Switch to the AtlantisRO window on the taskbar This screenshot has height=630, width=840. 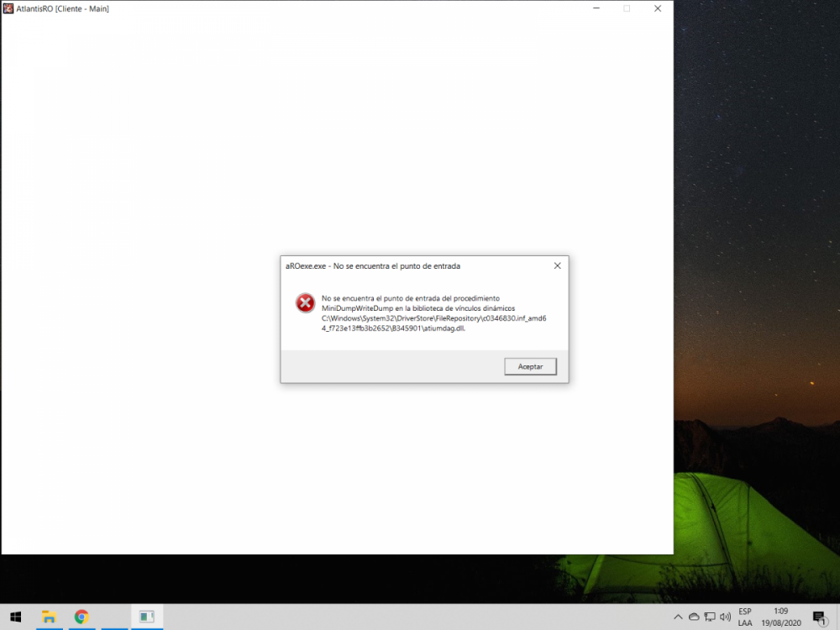click(147, 616)
